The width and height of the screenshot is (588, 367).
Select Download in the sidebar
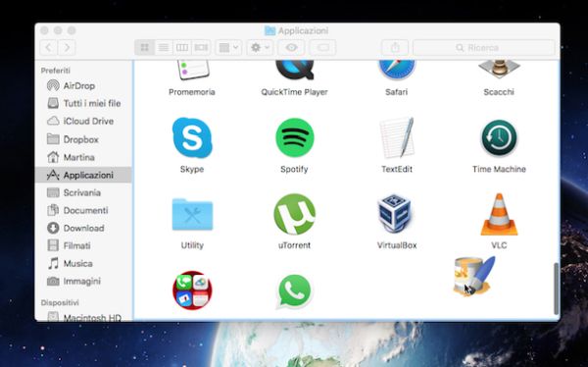[x=83, y=228]
